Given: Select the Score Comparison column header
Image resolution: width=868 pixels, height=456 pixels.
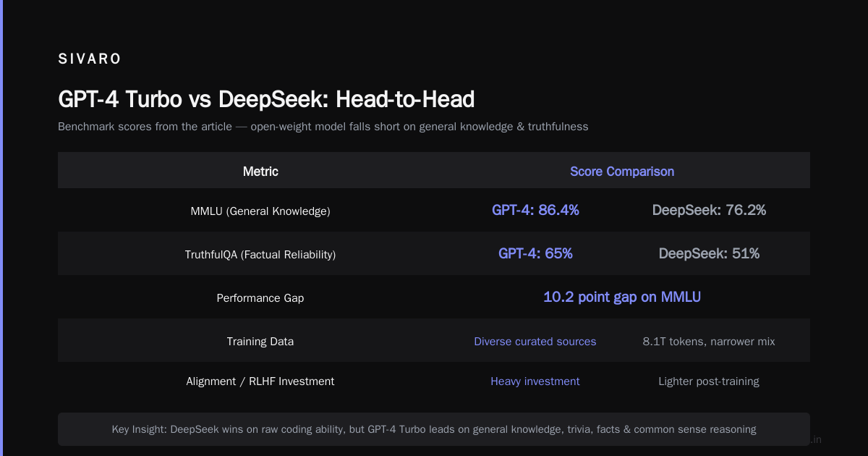Looking at the screenshot, I should pyautogui.click(x=622, y=172).
